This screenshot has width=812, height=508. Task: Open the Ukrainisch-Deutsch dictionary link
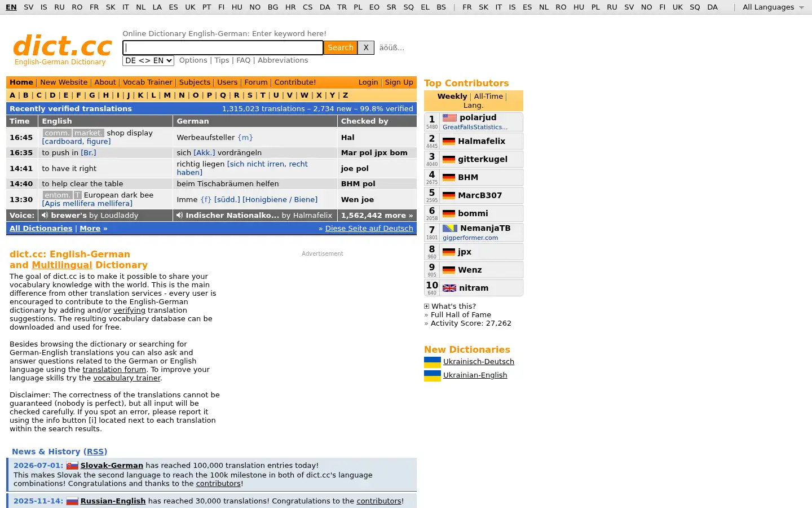pos(479,362)
